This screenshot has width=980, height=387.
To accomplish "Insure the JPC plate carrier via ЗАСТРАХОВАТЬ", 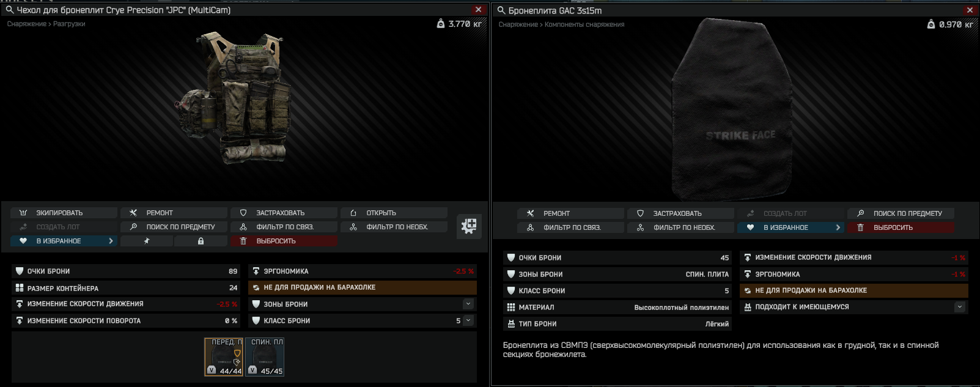I will (x=284, y=213).
